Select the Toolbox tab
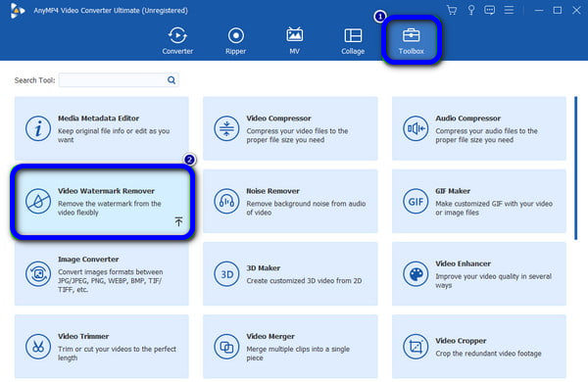Image resolution: width=588 pixels, height=382 pixels. [411, 40]
